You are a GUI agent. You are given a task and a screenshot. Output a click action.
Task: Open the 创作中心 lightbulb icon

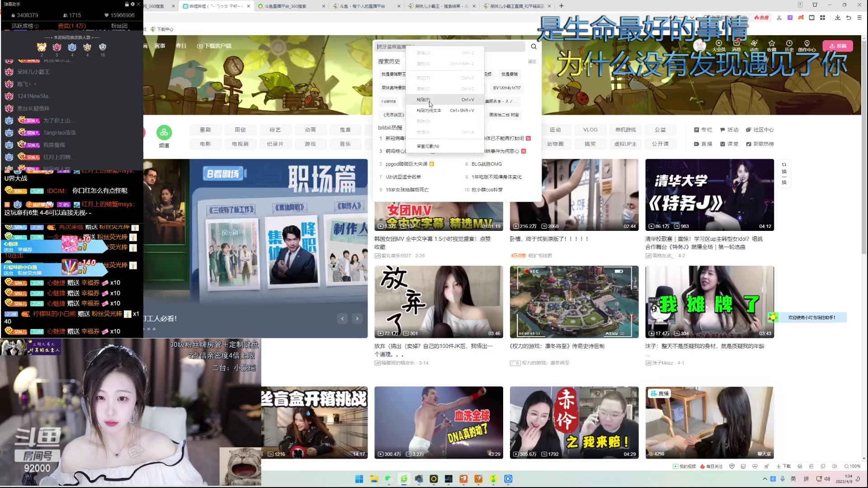[x=807, y=46]
